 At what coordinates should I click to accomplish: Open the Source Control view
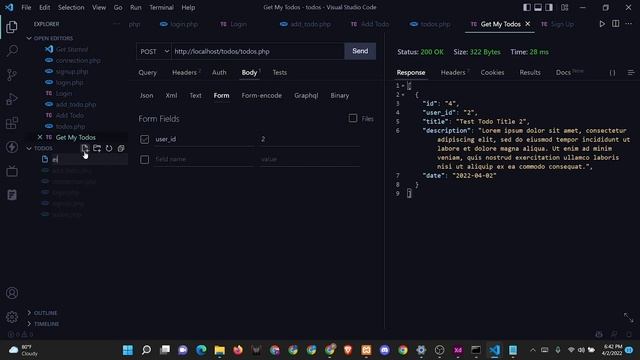click(x=12, y=75)
